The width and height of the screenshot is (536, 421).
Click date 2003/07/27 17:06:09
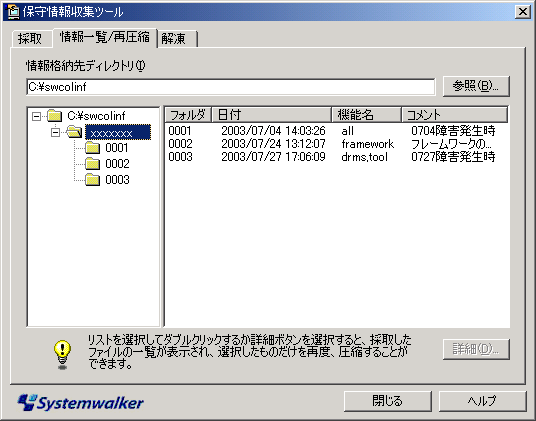[x=273, y=157]
